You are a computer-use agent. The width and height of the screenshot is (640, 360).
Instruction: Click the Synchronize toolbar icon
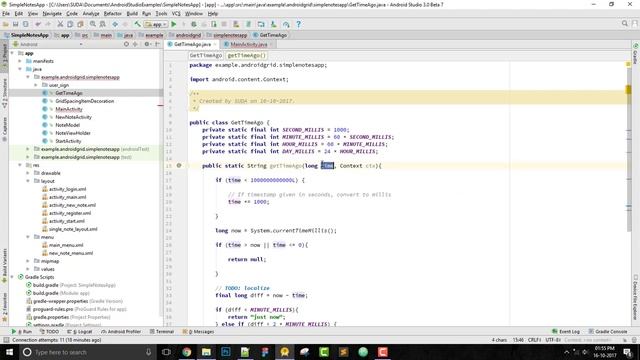25,24
